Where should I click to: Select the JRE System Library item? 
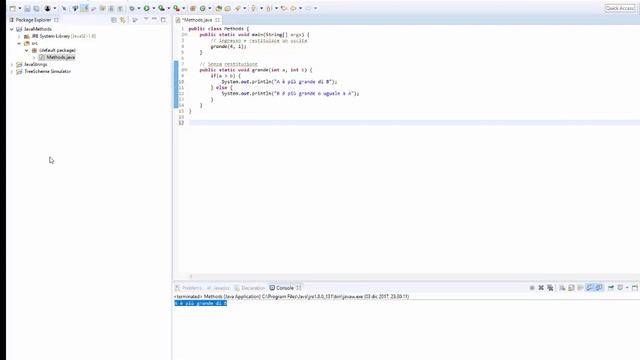60,36
